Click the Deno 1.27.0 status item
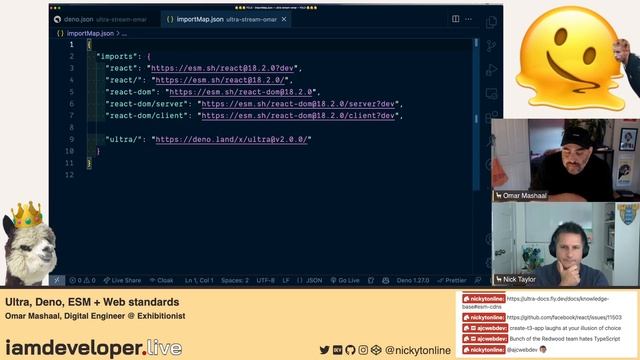Viewport: 640px width, 360px height. point(413,280)
